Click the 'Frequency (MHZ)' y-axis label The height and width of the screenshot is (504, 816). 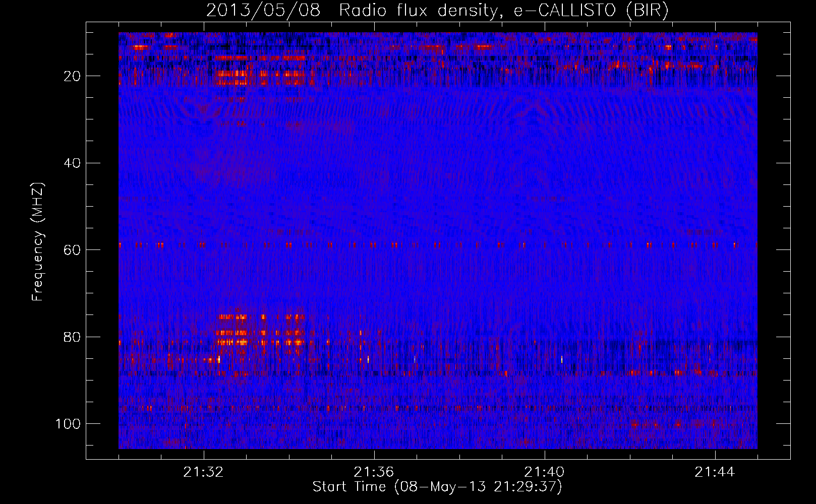(x=38, y=242)
